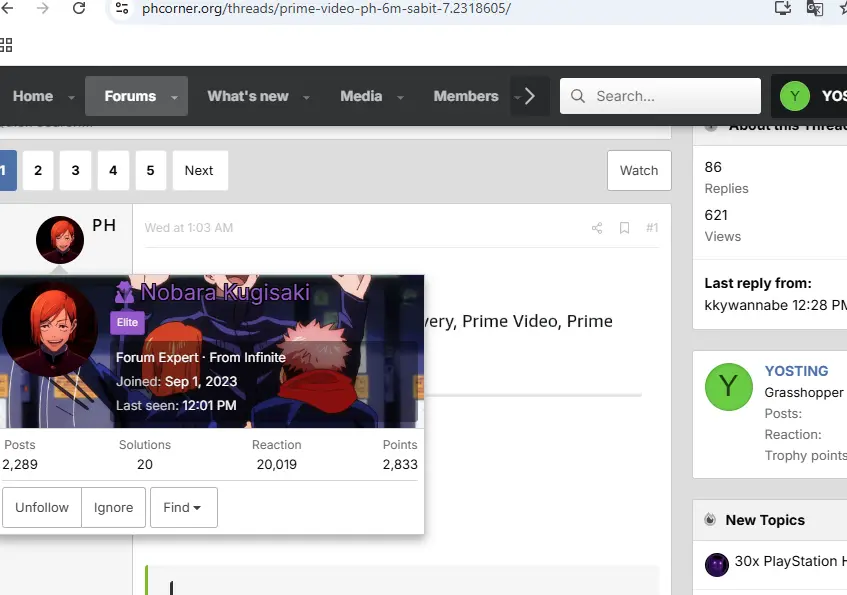The image size is (847, 595).
Task: Open the Home nav item
Action: coord(33,96)
